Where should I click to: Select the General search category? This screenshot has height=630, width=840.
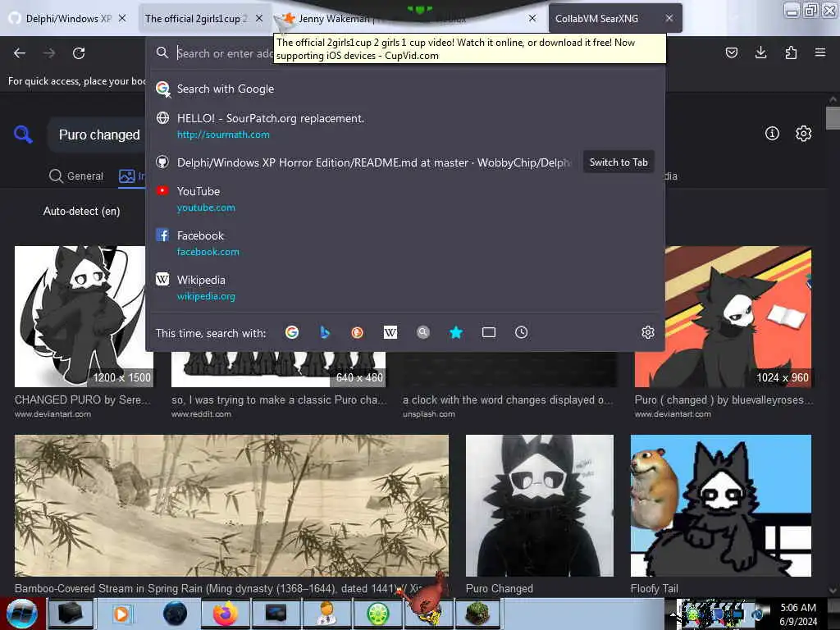coord(76,176)
